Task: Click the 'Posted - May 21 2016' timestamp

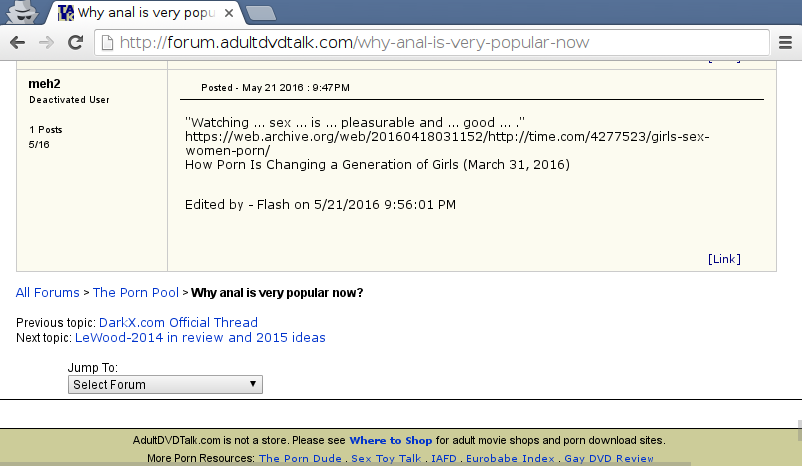Action: (275, 87)
